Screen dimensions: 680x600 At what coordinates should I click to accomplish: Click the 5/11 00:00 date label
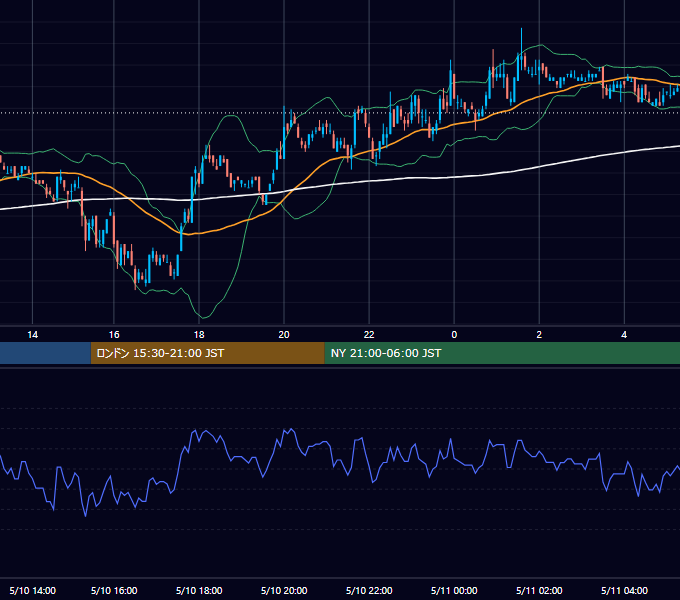tap(454, 591)
